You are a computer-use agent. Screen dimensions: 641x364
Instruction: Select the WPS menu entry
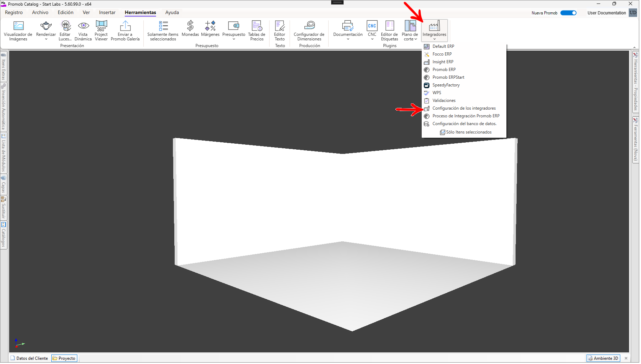(464, 93)
